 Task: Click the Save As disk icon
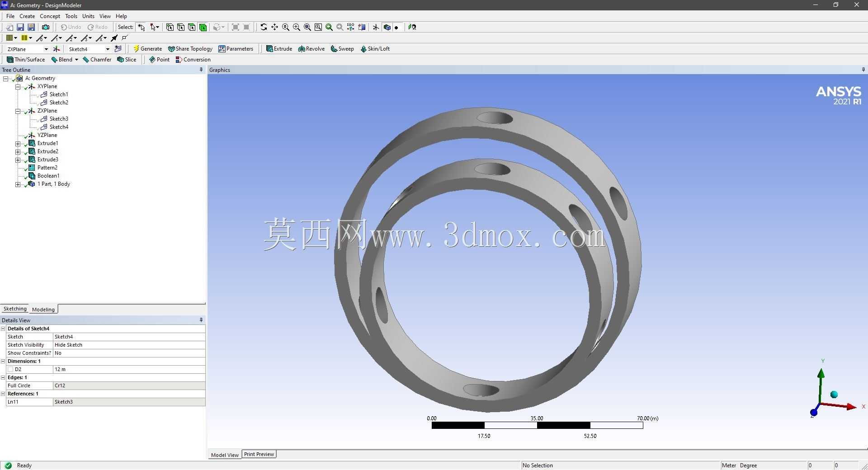pyautogui.click(x=31, y=27)
